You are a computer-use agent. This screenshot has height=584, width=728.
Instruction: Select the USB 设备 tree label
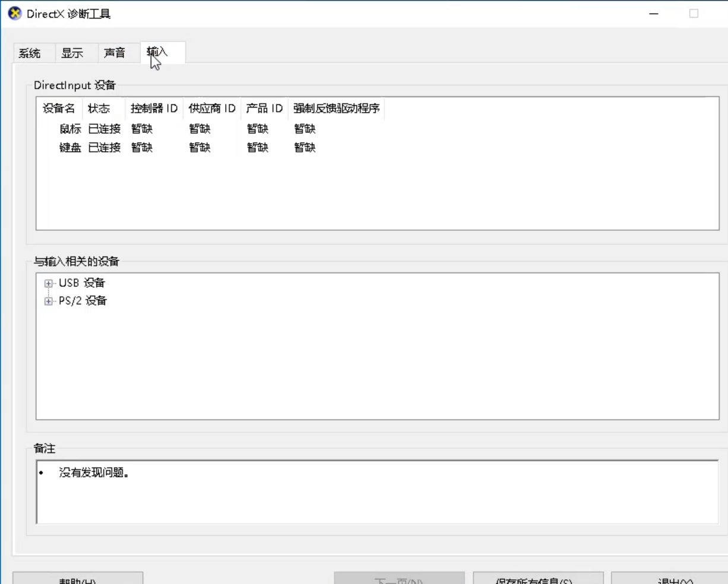tap(82, 283)
